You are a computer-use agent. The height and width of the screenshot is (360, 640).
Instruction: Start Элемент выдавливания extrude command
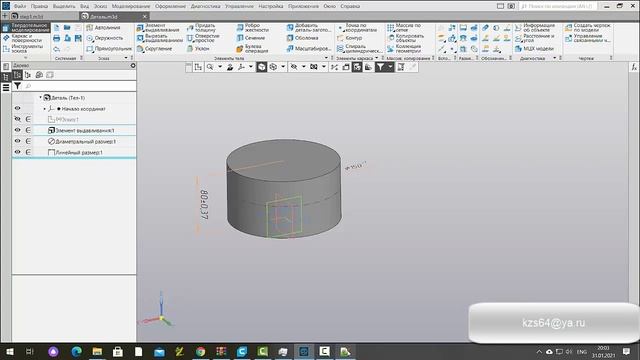158,27
